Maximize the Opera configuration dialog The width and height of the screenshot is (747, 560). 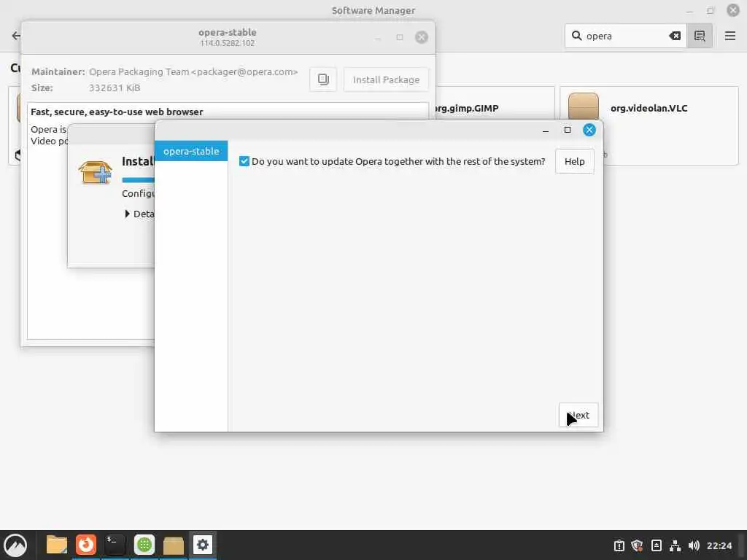(x=568, y=130)
